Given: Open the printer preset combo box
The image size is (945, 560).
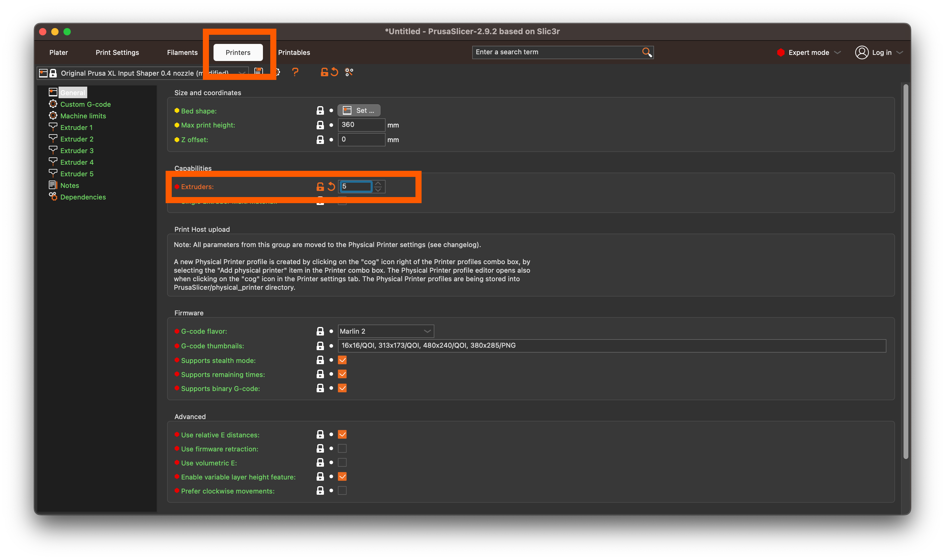Looking at the screenshot, I should 143,73.
